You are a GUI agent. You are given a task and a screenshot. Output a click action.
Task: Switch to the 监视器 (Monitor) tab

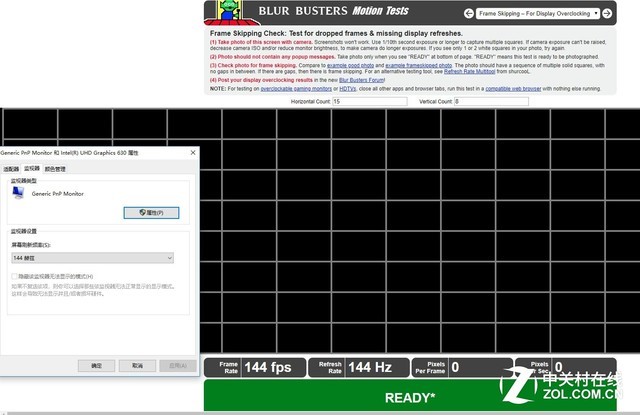(32, 169)
